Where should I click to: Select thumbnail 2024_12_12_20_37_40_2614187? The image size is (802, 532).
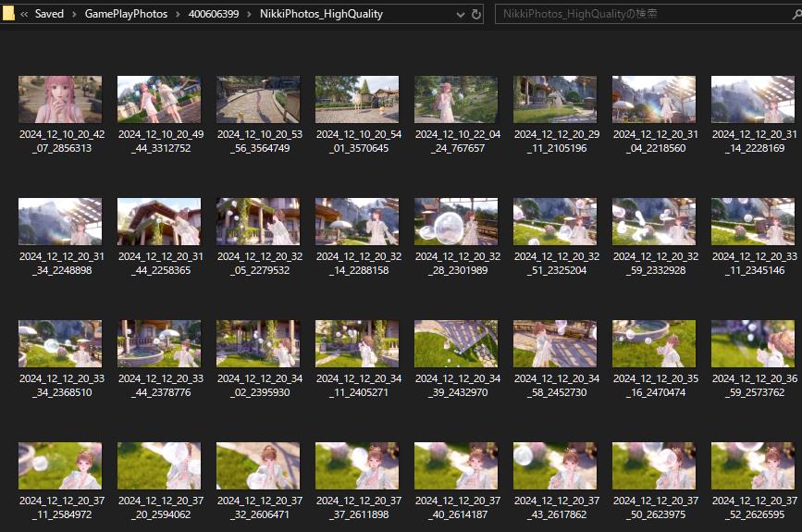456,466
